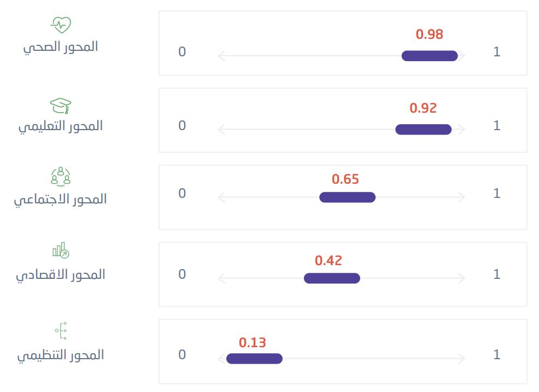Screen dimensions: 539x392
Task: Click the المحور التنظيمي label
Action: 61,355
